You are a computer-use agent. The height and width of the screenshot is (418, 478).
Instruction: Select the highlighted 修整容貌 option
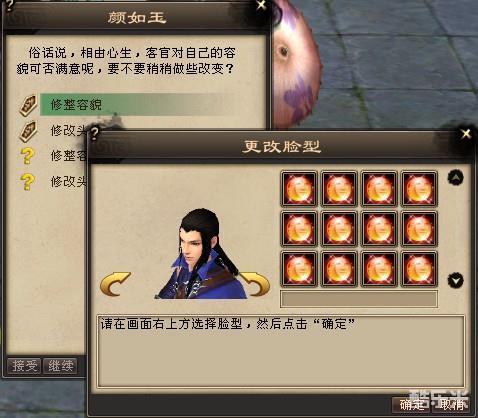(x=137, y=105)
